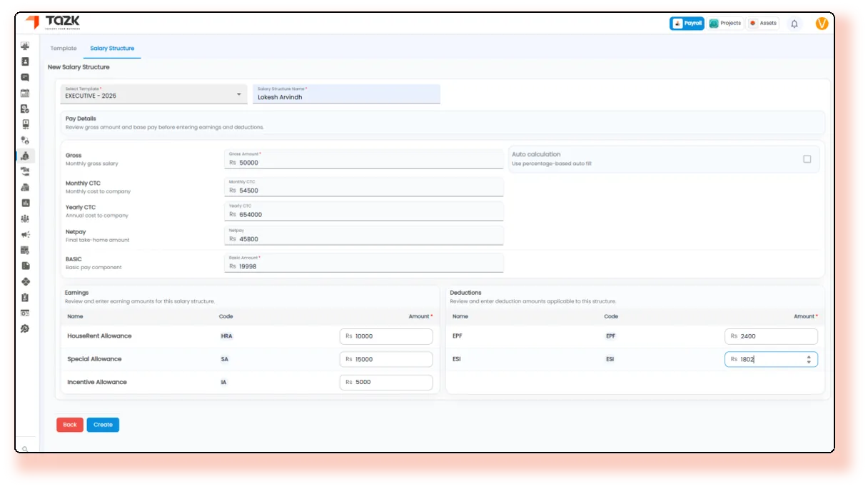The image size is (868, 489).
Task: Edit the Gross Amount field
Action: tap(363, 158)
